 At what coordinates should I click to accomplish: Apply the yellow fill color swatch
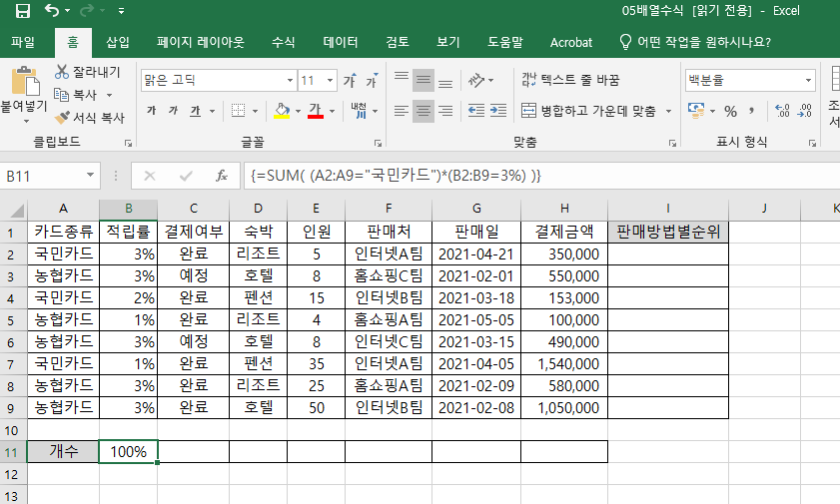[x=283, y=111]
